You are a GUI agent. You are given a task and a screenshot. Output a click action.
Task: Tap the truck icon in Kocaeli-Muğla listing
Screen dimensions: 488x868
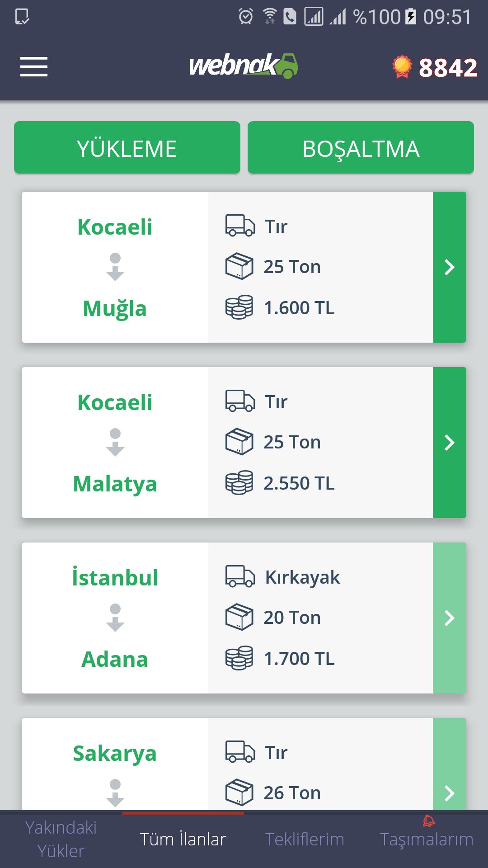tap(240, 226)
